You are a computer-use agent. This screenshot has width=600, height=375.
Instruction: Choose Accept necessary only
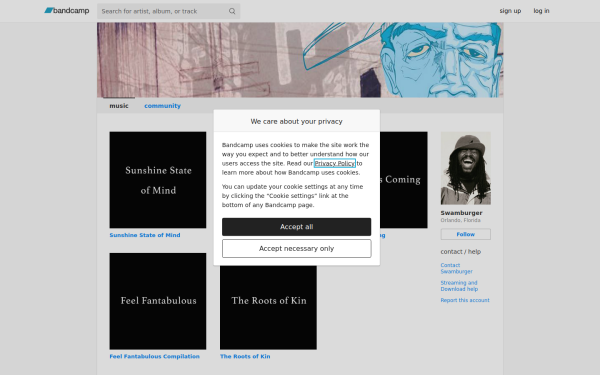[297, 249]
